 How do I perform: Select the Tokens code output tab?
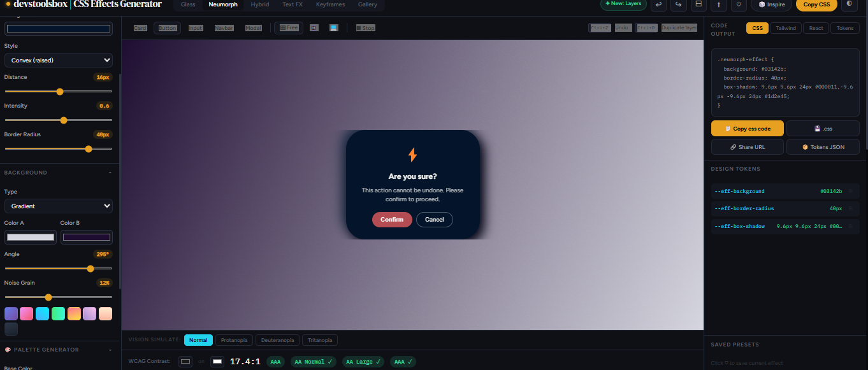(845, 28)
